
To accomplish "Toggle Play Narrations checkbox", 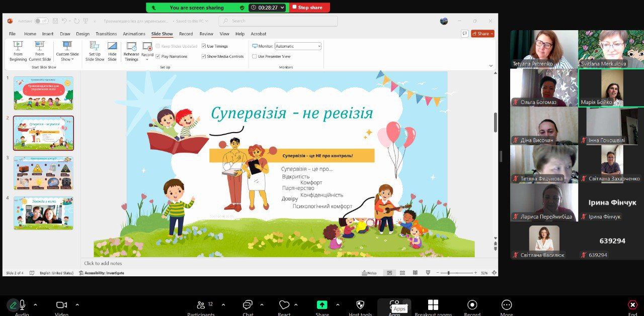I will click(x=158, y=56).
